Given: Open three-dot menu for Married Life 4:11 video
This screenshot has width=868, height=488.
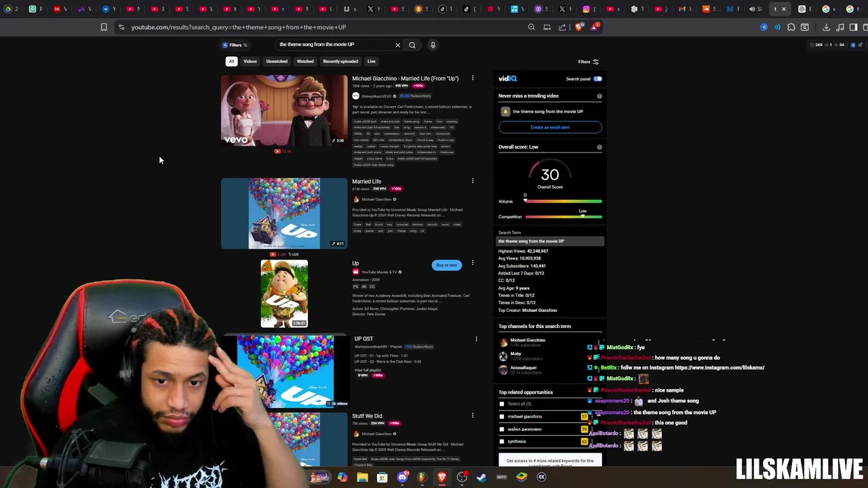Looking at the screenshot, I should click(473, 181).
